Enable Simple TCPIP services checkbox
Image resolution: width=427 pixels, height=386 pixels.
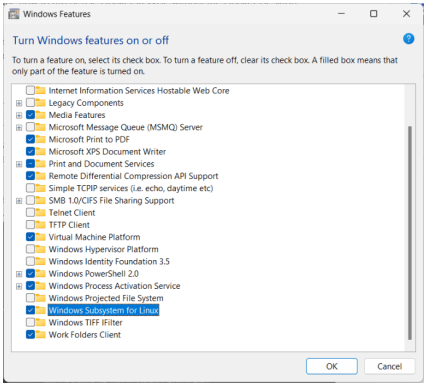(x=30, y=188)
